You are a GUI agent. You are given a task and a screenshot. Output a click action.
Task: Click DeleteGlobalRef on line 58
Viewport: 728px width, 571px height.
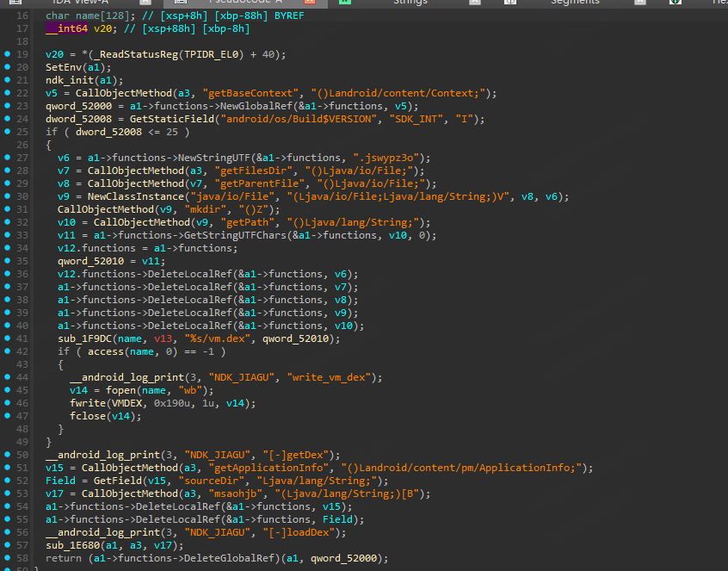point(230,558)
